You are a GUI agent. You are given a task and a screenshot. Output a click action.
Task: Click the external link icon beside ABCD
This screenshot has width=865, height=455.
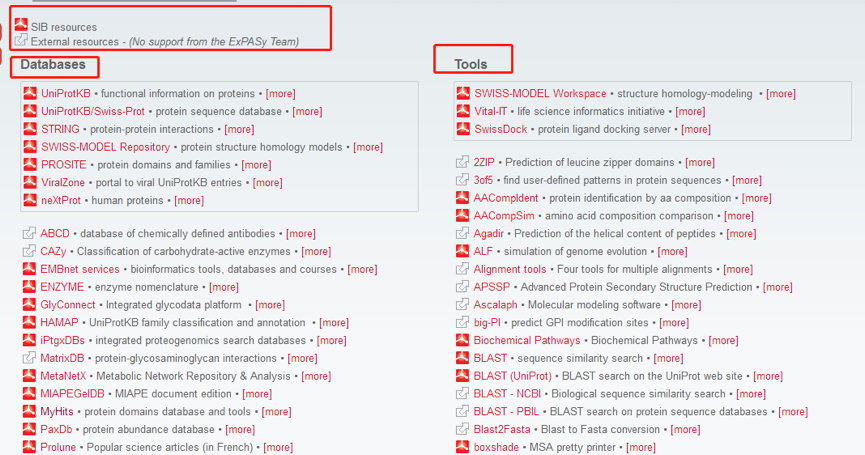pyautogui.click(x=29, y=233)
